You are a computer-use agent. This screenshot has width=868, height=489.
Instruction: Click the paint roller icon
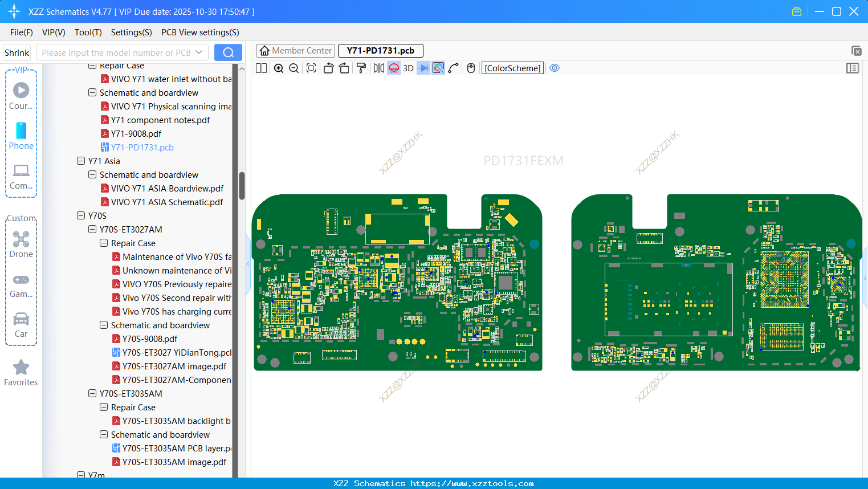pos(361,68)
